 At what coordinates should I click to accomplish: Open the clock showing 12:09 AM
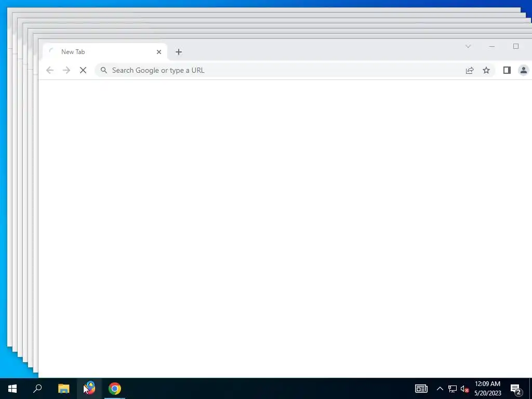click(x=487, y=389)
